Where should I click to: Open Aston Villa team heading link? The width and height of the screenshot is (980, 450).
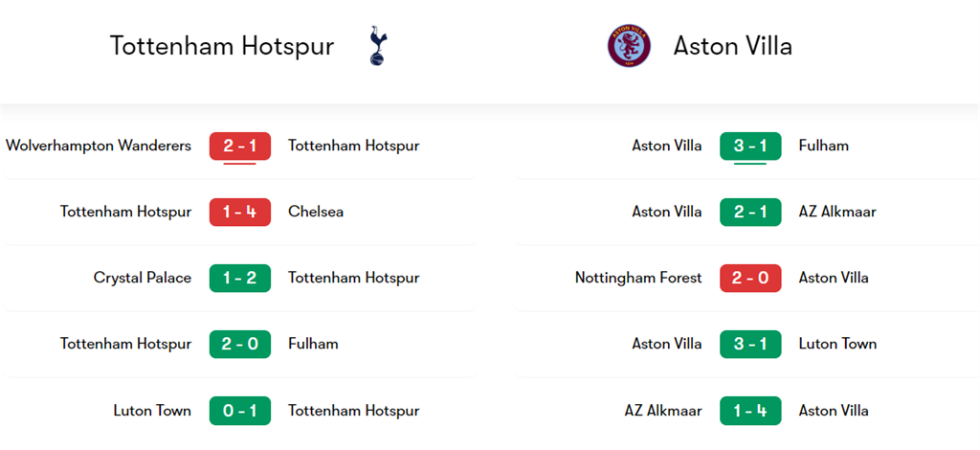732,46
